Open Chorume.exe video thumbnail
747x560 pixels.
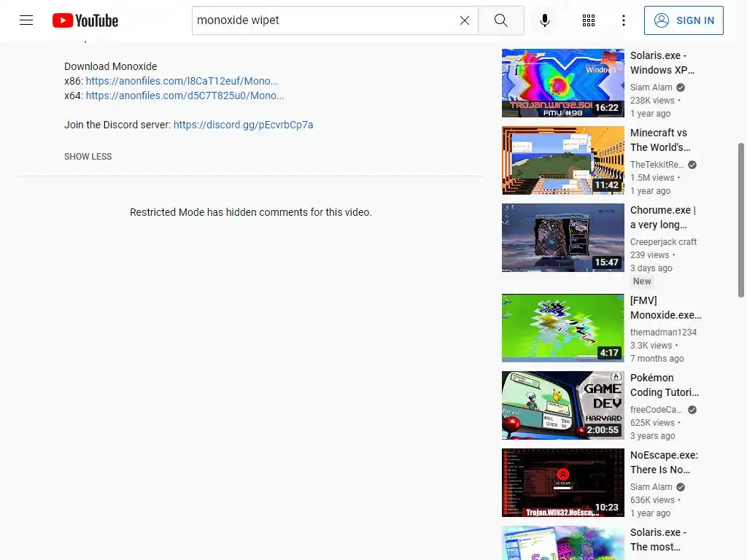(x=562, y=238)
